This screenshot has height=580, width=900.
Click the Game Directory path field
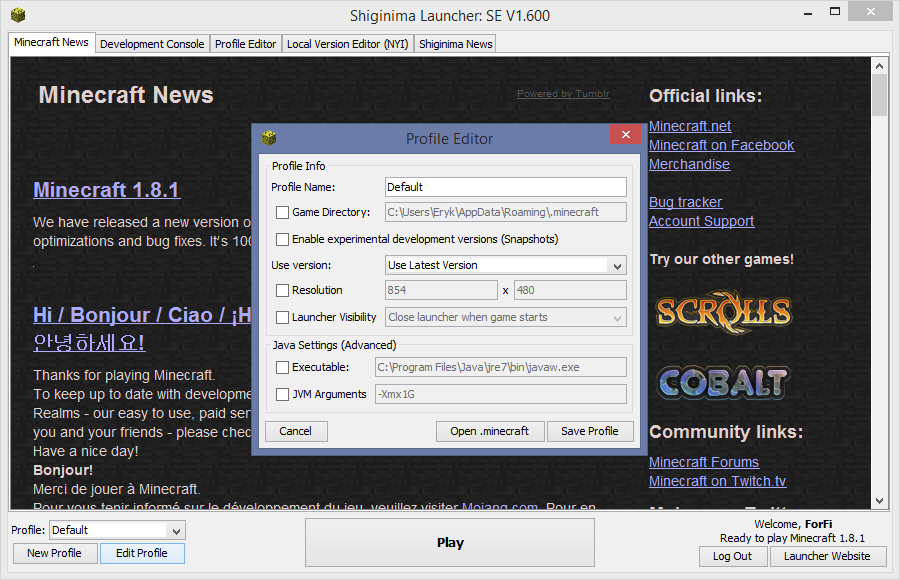(x=506, y=212)
